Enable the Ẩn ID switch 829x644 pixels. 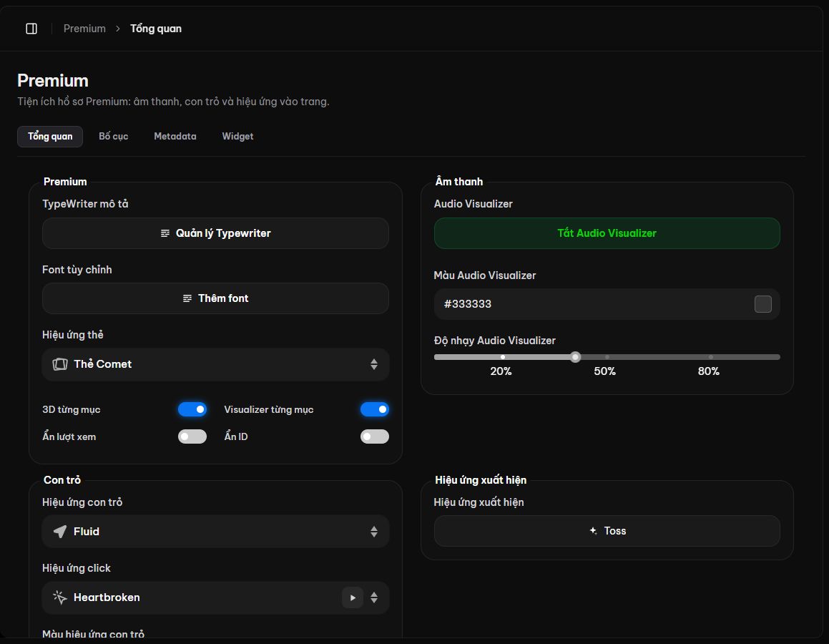point(375,436)
